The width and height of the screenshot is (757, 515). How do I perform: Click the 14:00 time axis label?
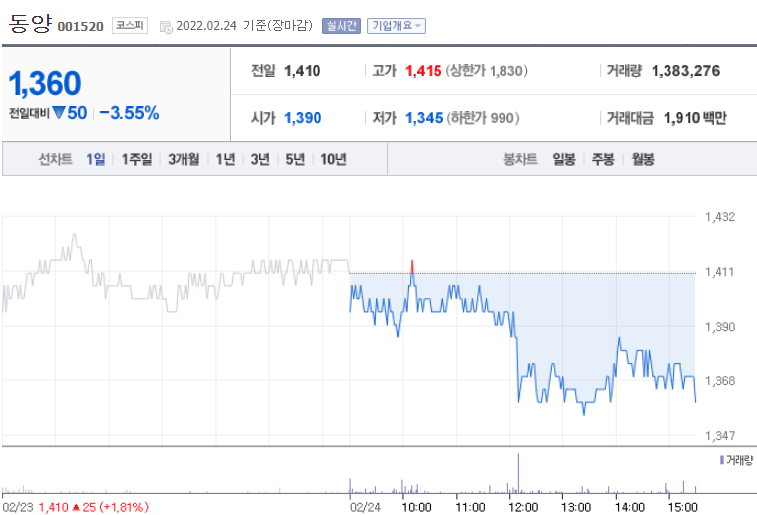630,507
